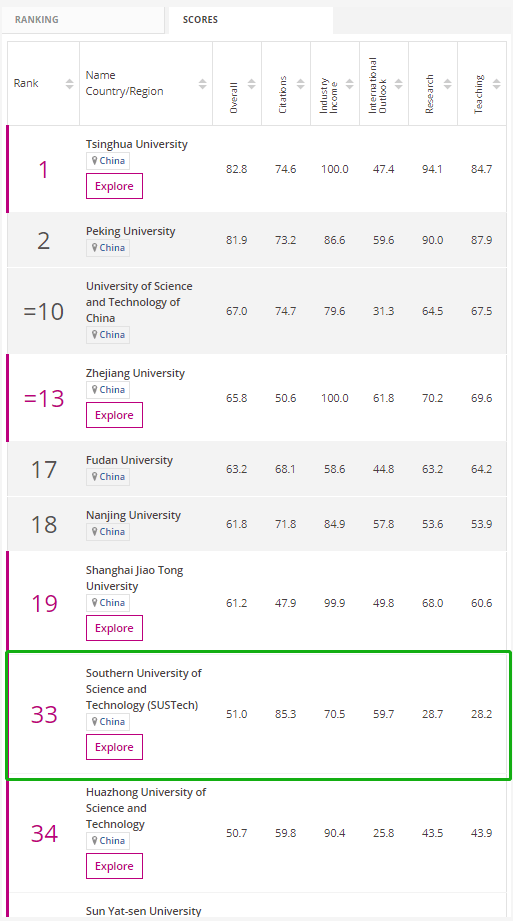The width and height of the screenshot is (513, 921).
Task: Sort by Industry Income arrows
Action: click(350, 84)
